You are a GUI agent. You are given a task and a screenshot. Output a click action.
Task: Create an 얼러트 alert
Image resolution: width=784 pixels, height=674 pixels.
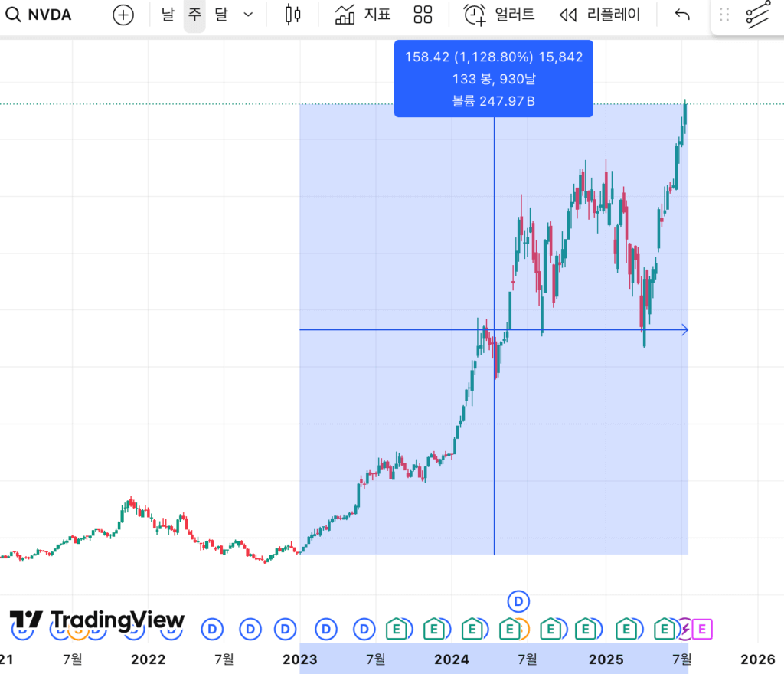499,15
